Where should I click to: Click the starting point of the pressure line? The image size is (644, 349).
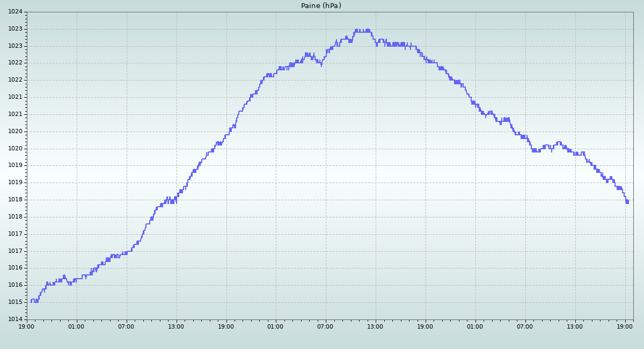click(31, 302)
